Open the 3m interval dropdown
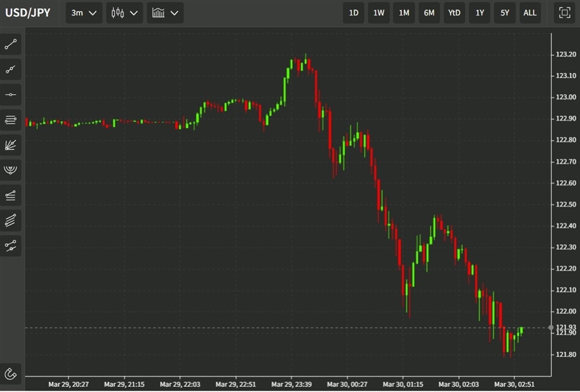580x392 pixels. click(84, 13)
